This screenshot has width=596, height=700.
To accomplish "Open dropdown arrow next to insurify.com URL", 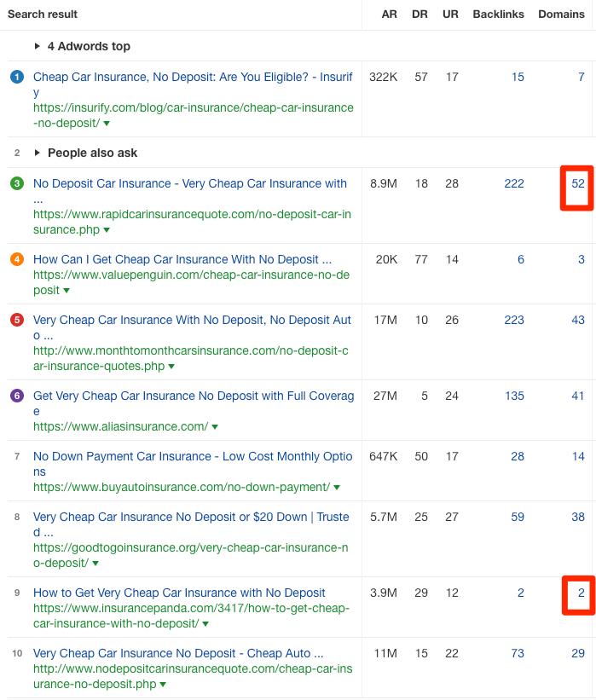I will coord(107,124).
